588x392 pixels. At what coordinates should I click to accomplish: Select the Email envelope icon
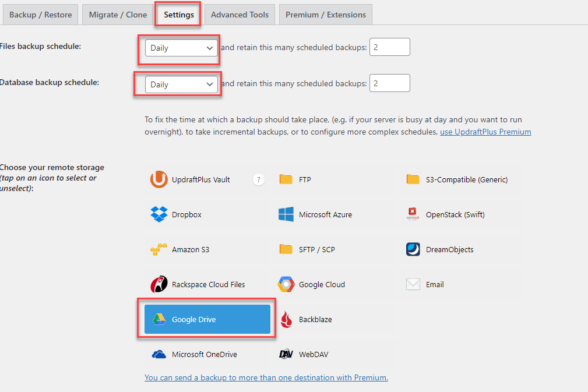pos(413,284)
